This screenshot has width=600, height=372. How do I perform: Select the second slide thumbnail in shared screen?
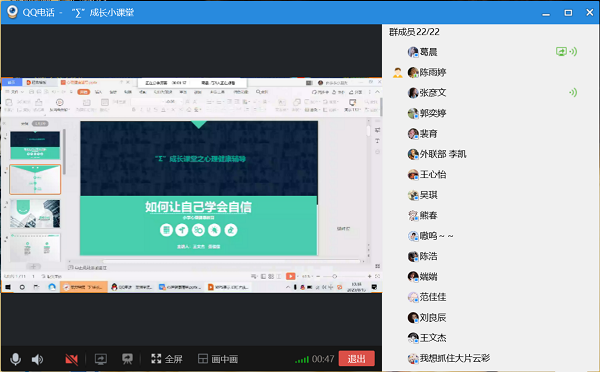[x=35, y=179]
